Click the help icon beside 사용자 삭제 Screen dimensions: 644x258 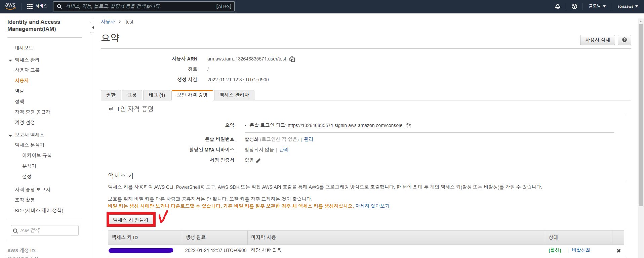(624, 40)
